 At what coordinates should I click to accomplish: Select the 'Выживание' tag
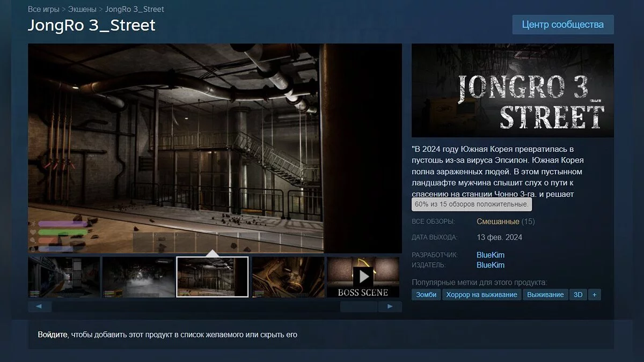[545, 294]
